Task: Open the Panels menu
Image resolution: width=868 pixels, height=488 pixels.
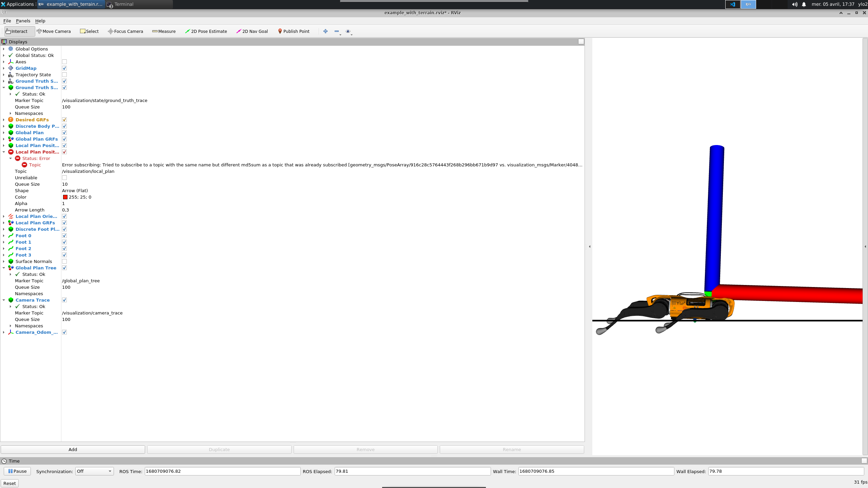Action: [23, 21]
